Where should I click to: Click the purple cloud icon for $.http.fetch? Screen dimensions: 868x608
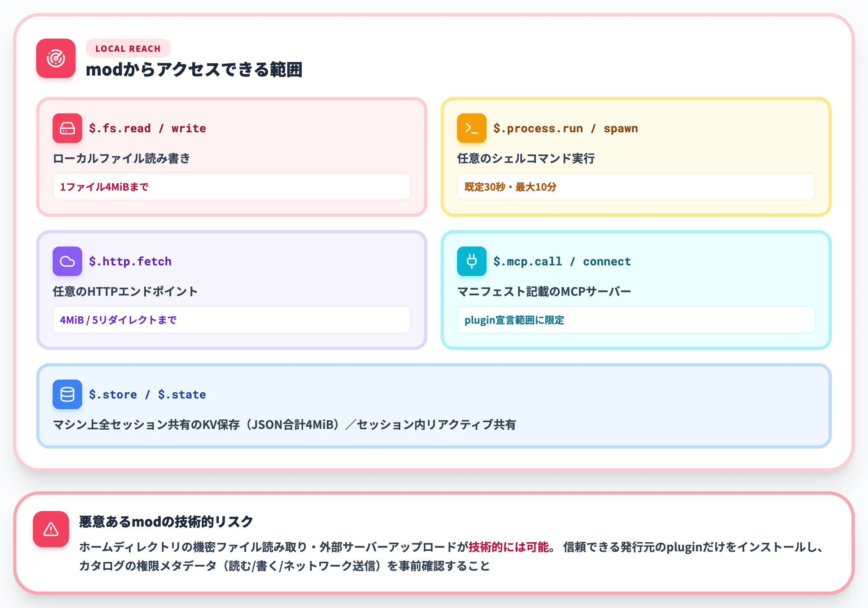(67, 261)
